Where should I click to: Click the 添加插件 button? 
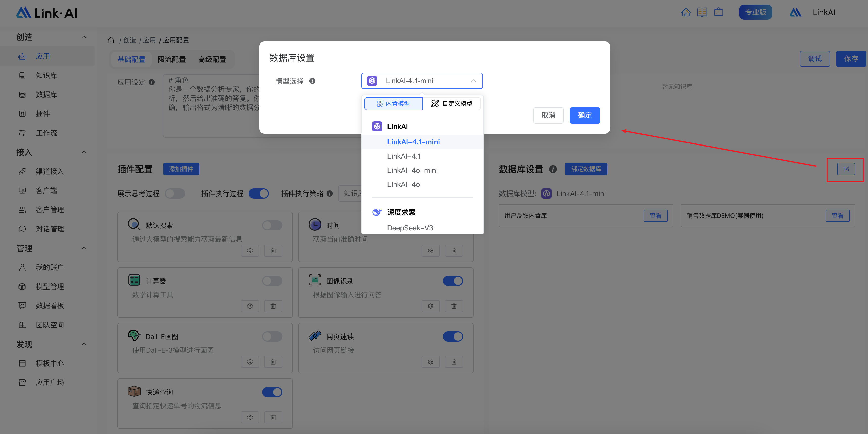[x=181, y=169]
